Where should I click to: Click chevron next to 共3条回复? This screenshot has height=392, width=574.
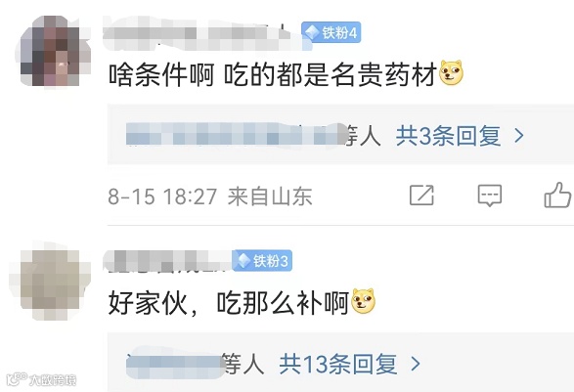519,136
